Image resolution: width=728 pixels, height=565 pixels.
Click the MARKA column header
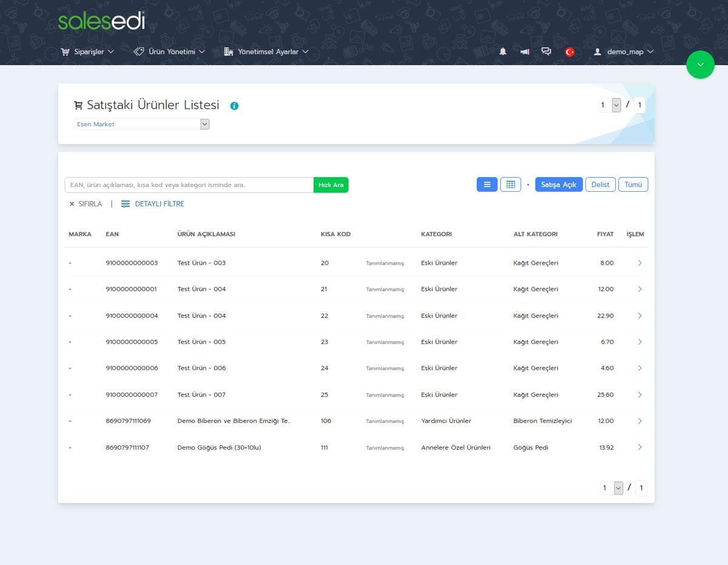tap(80, 234)
